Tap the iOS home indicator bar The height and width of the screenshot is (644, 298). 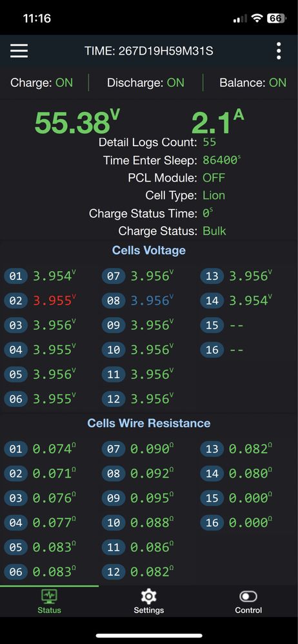coord(149,636)
